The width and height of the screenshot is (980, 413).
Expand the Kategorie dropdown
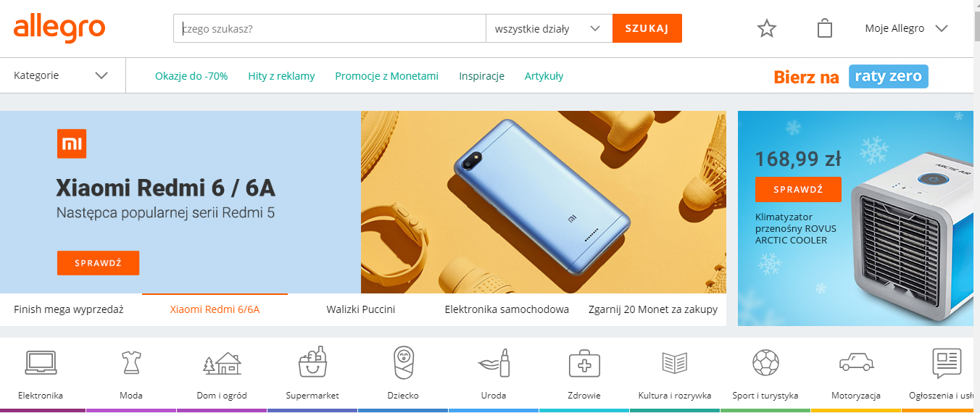(x=61, y=75)
